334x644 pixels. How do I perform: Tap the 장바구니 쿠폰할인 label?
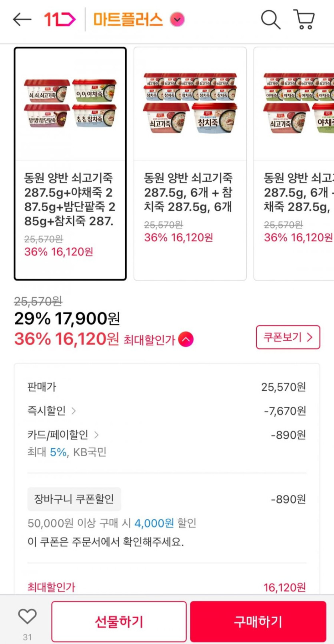click(74, 499)
